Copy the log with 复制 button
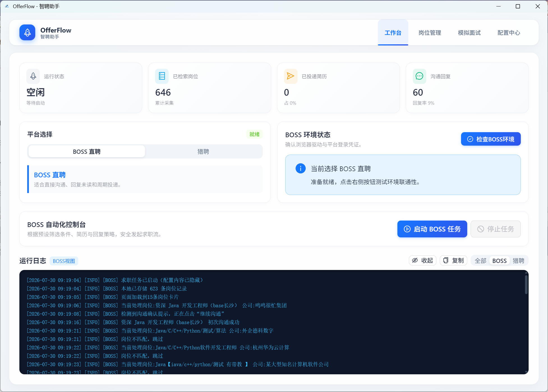Viewport: 548px width, 392px height. (x=453, y=261)
